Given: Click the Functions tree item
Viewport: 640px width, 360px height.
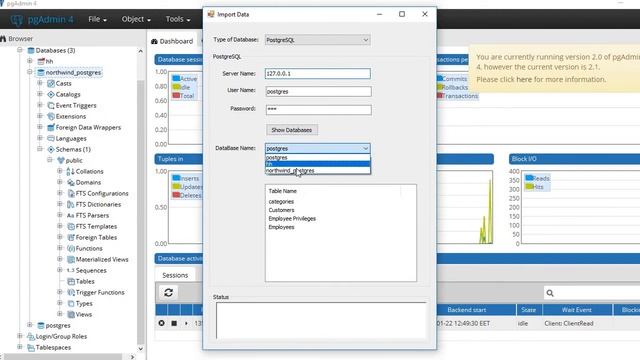Looking at the screenshot, I should (x=89, y=249).
